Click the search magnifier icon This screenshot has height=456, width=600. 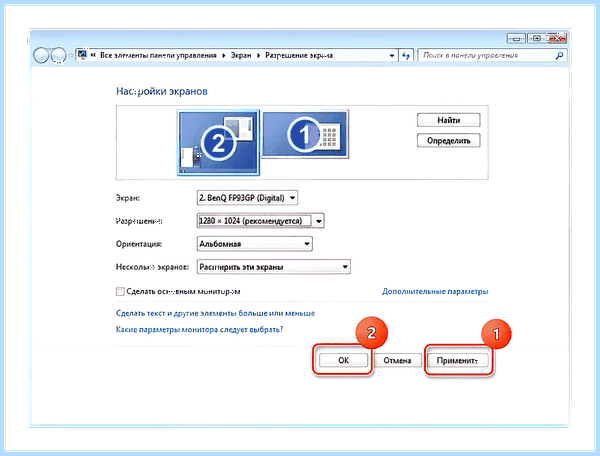(559, 55)
